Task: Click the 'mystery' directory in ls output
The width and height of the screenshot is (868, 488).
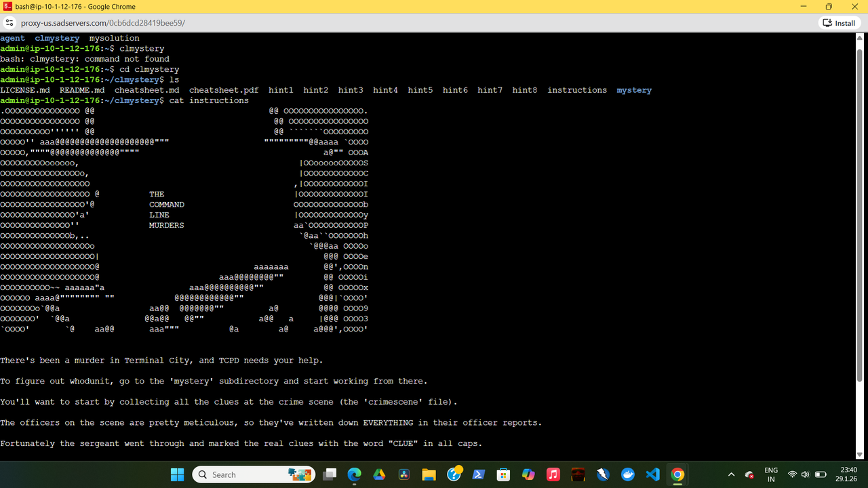Action: point(634,90)
